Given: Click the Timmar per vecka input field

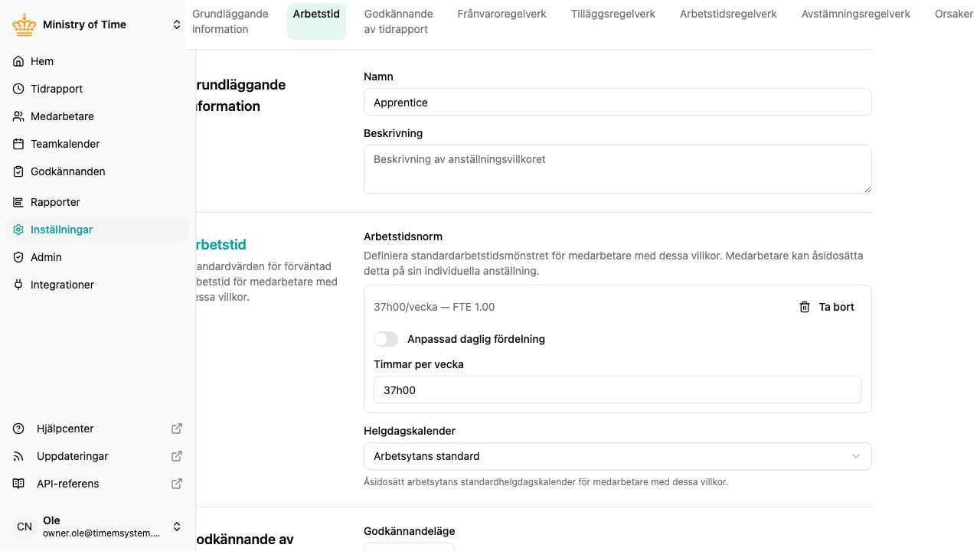Looking at the screenshot, I should 618,390.
